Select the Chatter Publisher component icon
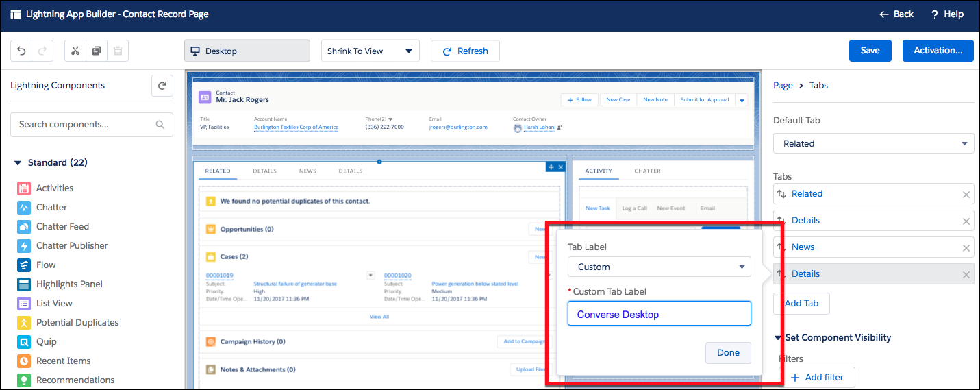980x390 pixels. point(24,245)
